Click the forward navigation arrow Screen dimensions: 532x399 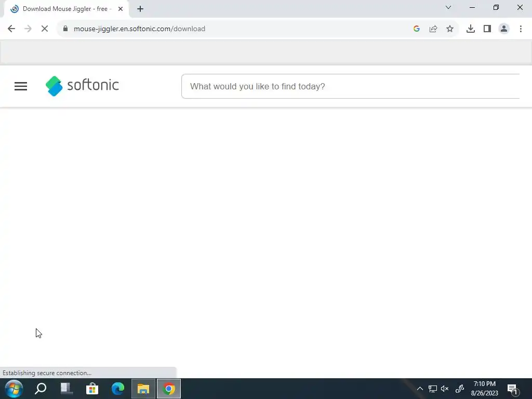click(28, 29)
